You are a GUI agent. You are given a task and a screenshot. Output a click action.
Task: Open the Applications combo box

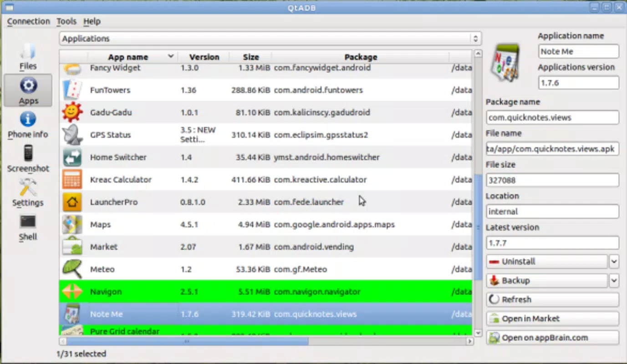point(270,39)
